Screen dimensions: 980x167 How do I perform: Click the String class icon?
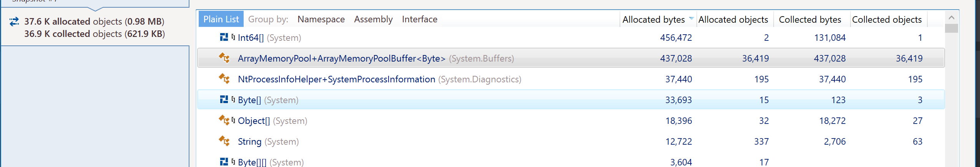click(x=224, y=141)
